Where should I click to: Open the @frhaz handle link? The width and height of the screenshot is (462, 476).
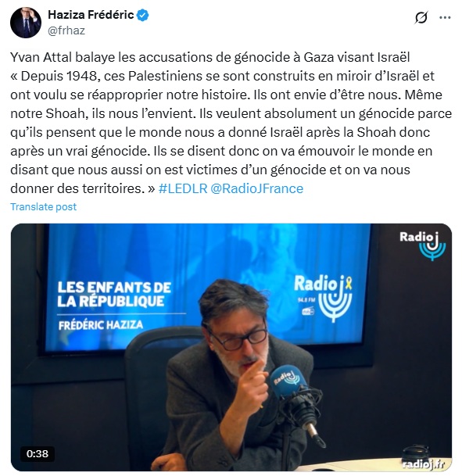[x=66, y=30]
